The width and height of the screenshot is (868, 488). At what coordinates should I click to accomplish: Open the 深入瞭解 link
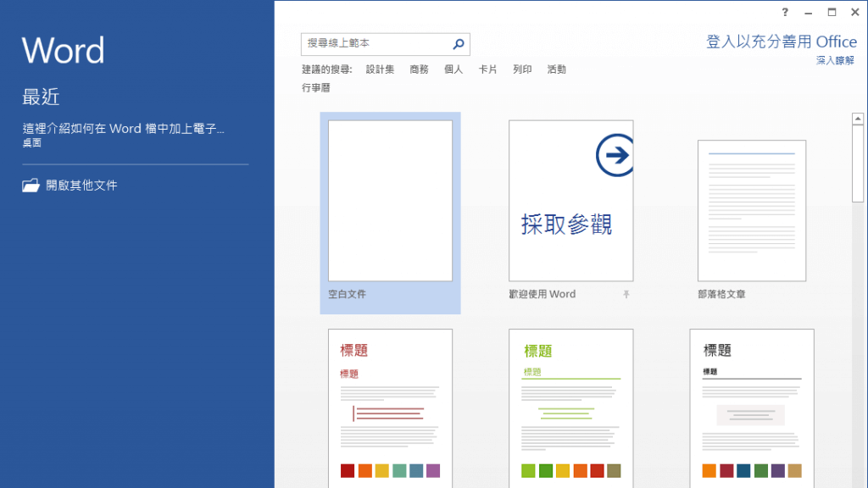835,60
